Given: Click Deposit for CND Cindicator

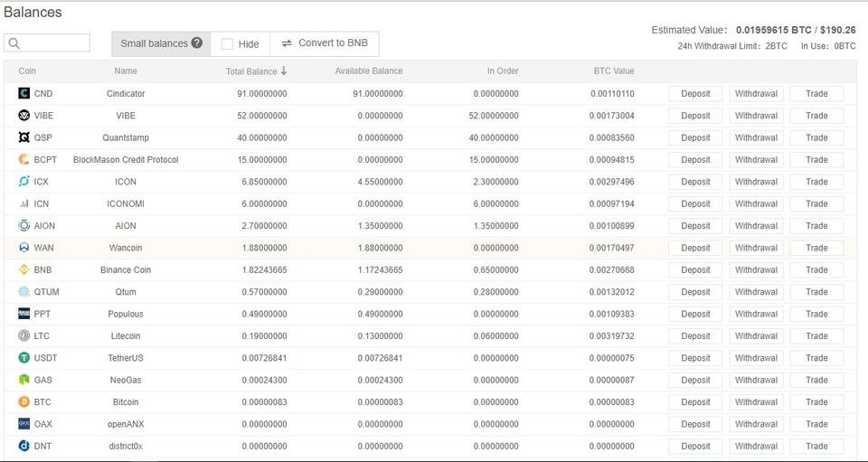Looking at the screenshot, I should pos(695,93).
